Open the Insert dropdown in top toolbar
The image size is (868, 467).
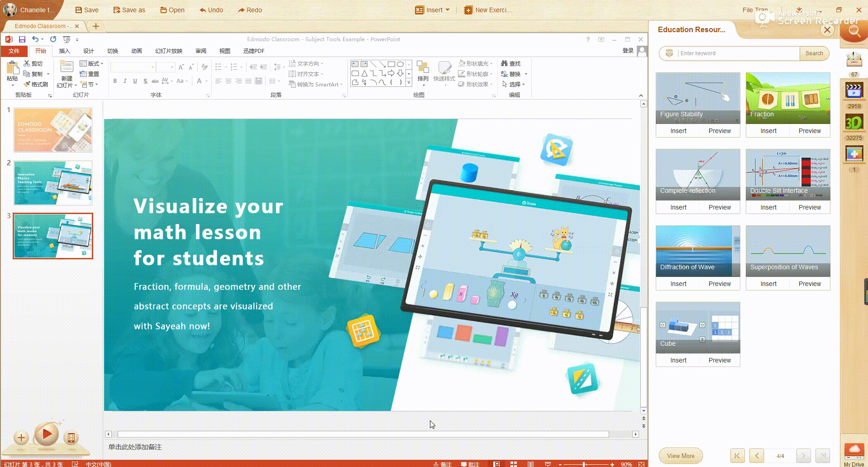click(432, 10)
